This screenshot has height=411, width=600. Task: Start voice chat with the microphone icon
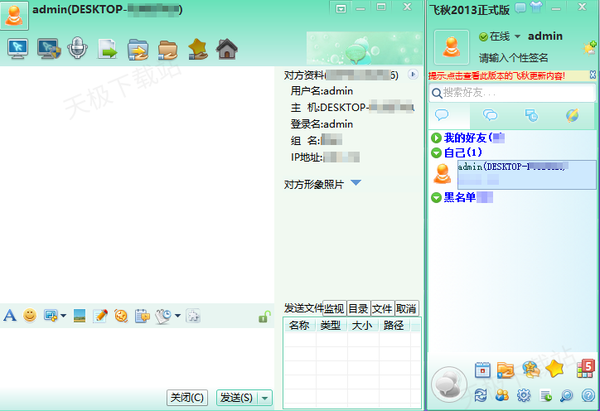[x=78, y=48]
